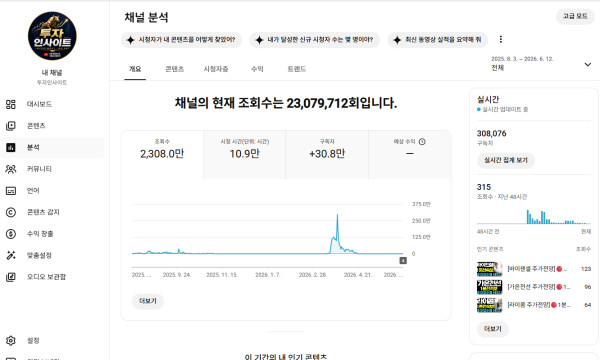The width and height of the screenshot is (600, 360).
Task: Select the 시청 시간 10.9만 metric card
Action: pos(245,155)
